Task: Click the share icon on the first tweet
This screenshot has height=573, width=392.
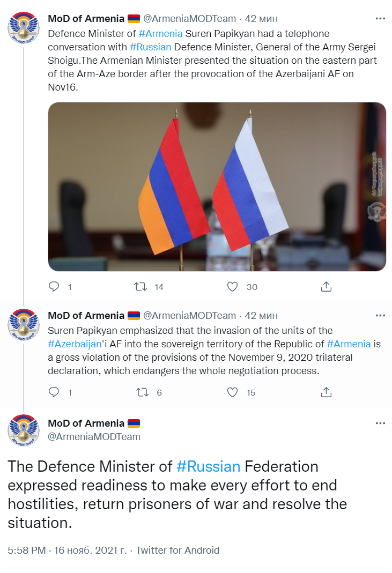Action: click(x=326, y=287)
